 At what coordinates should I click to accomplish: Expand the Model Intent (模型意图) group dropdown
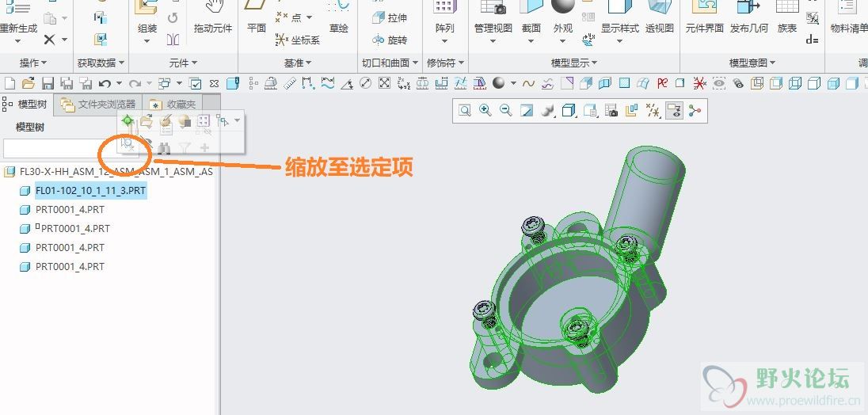pyautogui.click(x=752, y=63)
